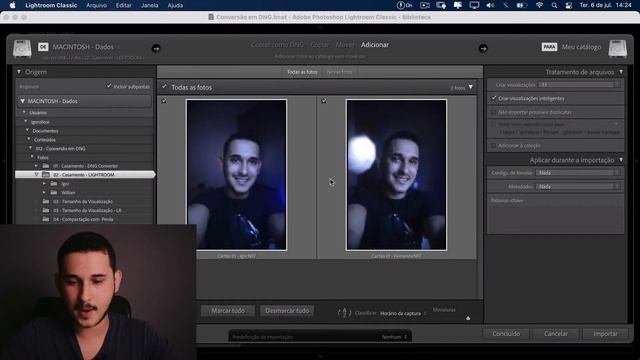Click the Desmarcar tudo button
The height and width of the screenshot is (360, 640).
pos(287,311)
